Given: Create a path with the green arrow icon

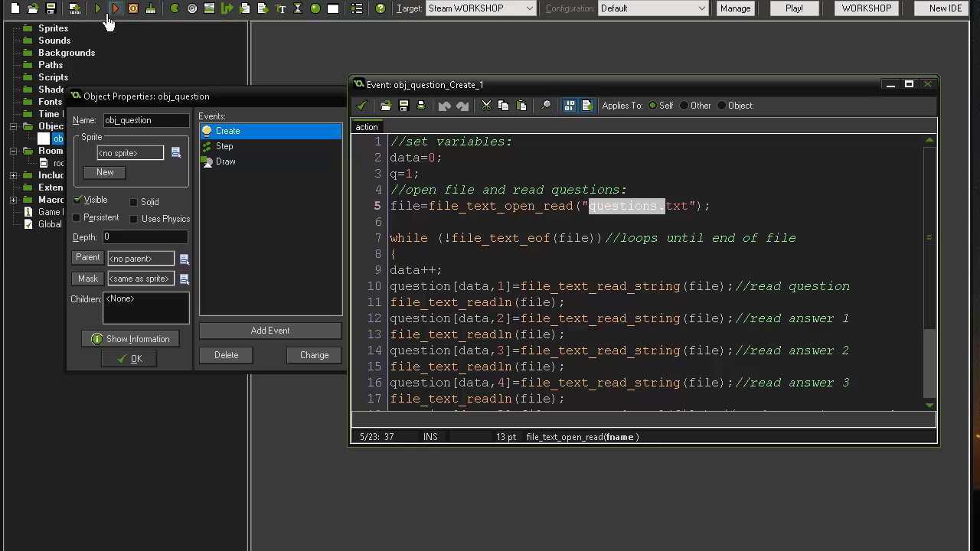Looking at the screenshot, I should [227, 8].
